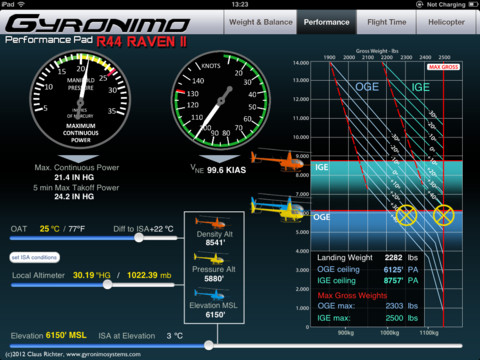Click the yellow Pressure Alt helicopter icon
Image resolution: width=480 pixels, height=360 pixels.
point(210,258)
